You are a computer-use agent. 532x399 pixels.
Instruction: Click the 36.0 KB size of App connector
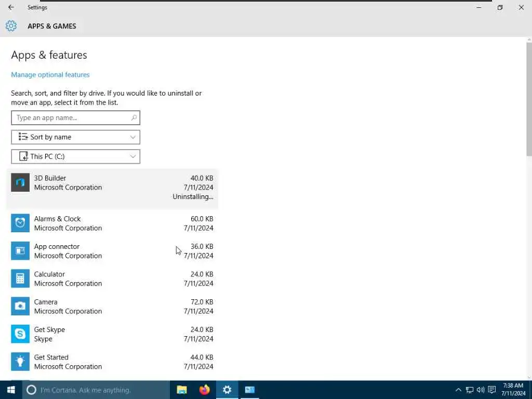coord(202,247)
